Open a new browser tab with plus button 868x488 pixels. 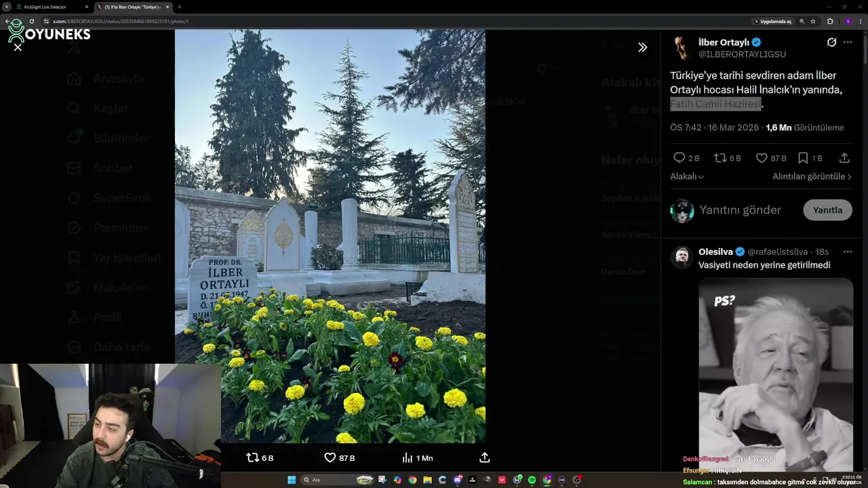coord(179,7)
